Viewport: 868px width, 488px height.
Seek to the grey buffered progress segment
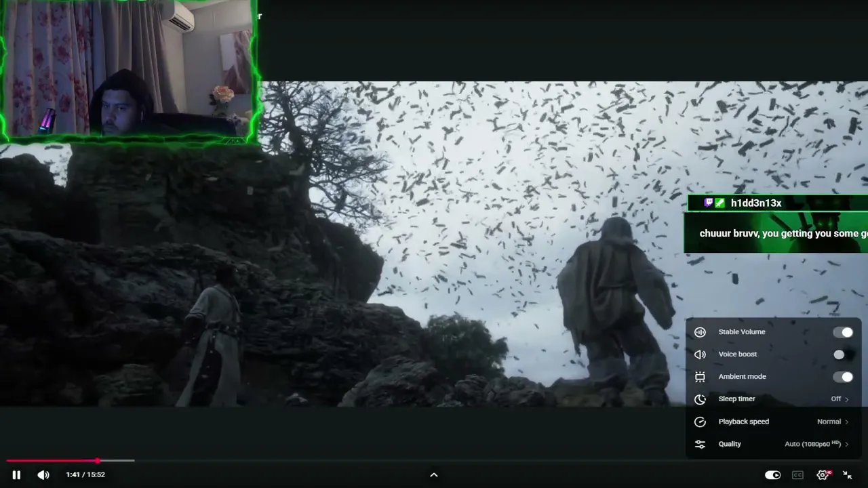point(117,461)
